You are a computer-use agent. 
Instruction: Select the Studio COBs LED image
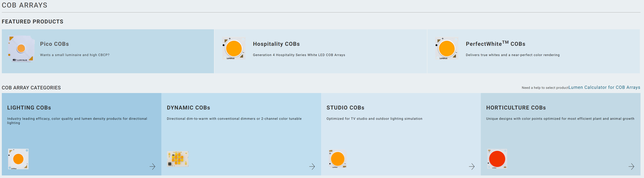[338, 159]
